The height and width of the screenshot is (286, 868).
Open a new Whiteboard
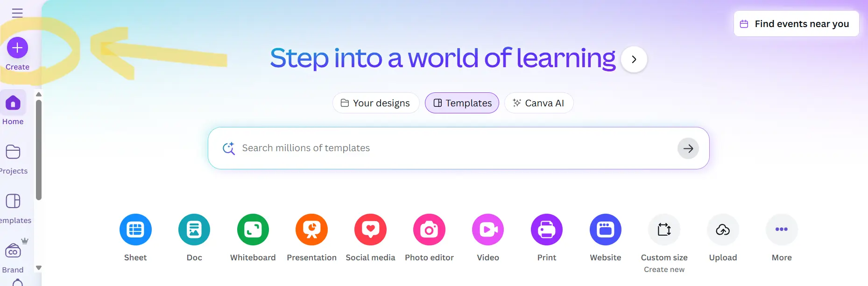click(x=253, y=230)
